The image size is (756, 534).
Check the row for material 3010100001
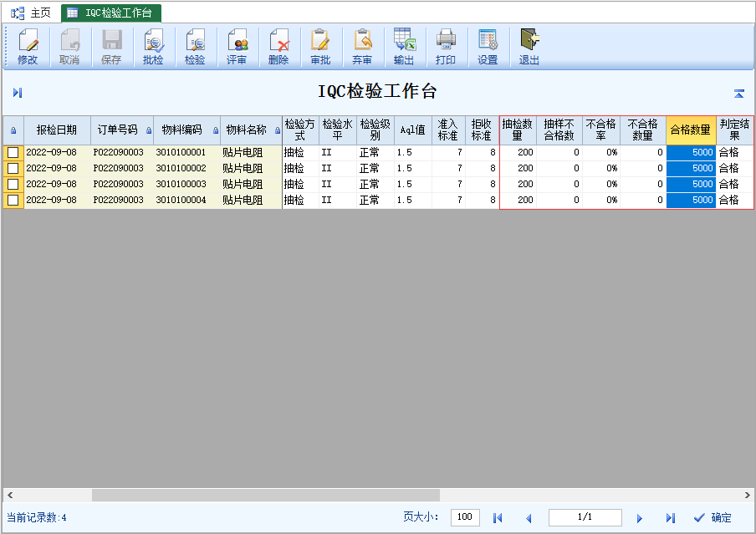pos(13,153)
